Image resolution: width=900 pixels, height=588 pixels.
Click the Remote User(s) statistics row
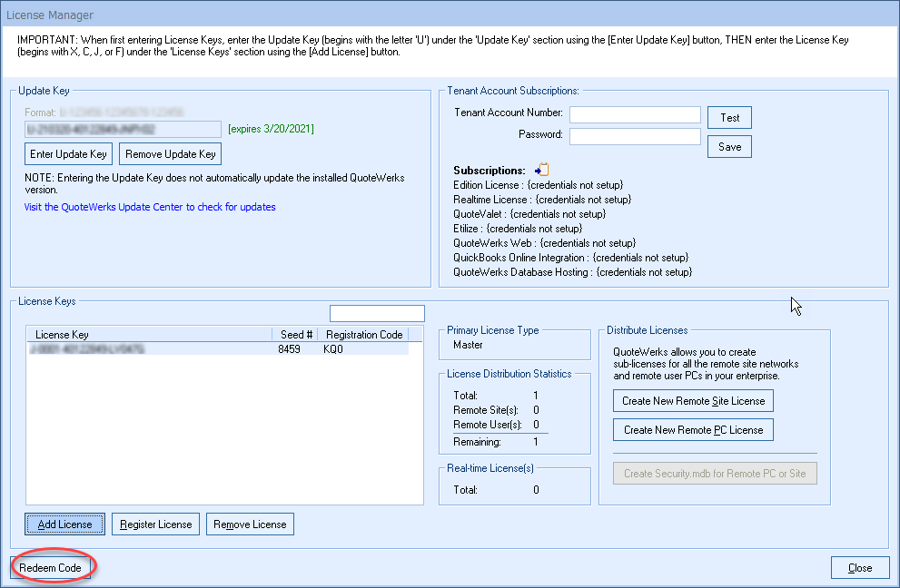click(x=497, y=425)
